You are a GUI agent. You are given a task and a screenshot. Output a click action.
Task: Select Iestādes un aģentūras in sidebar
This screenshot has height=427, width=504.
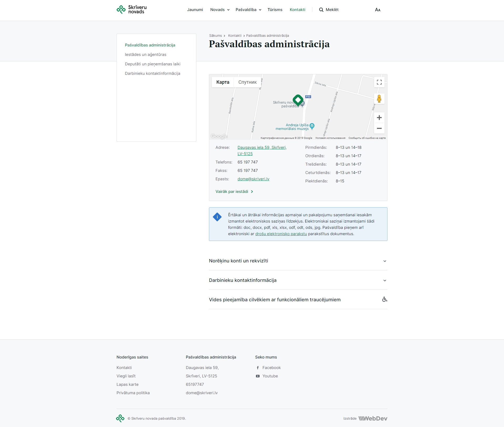[145, 55]
